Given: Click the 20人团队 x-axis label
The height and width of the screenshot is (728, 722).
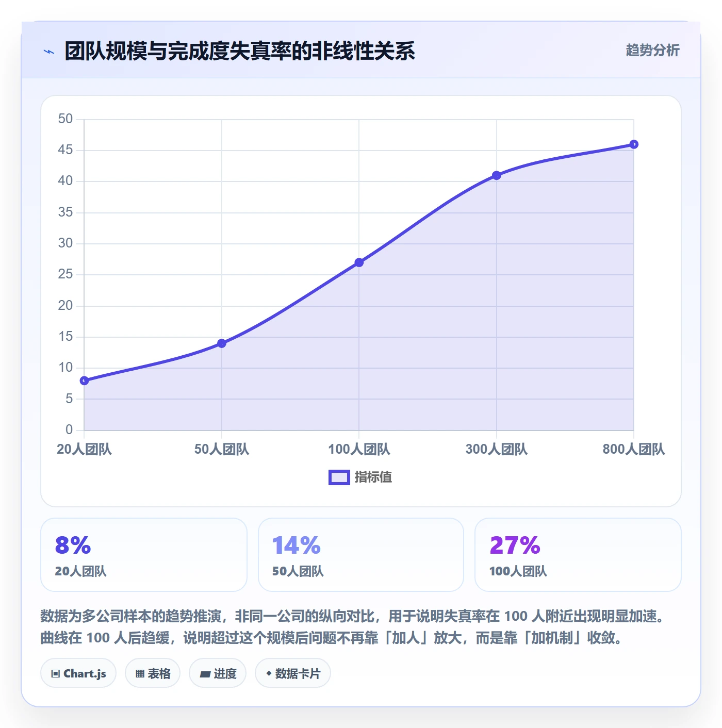Looking at the screenshot, I should 84,450.
